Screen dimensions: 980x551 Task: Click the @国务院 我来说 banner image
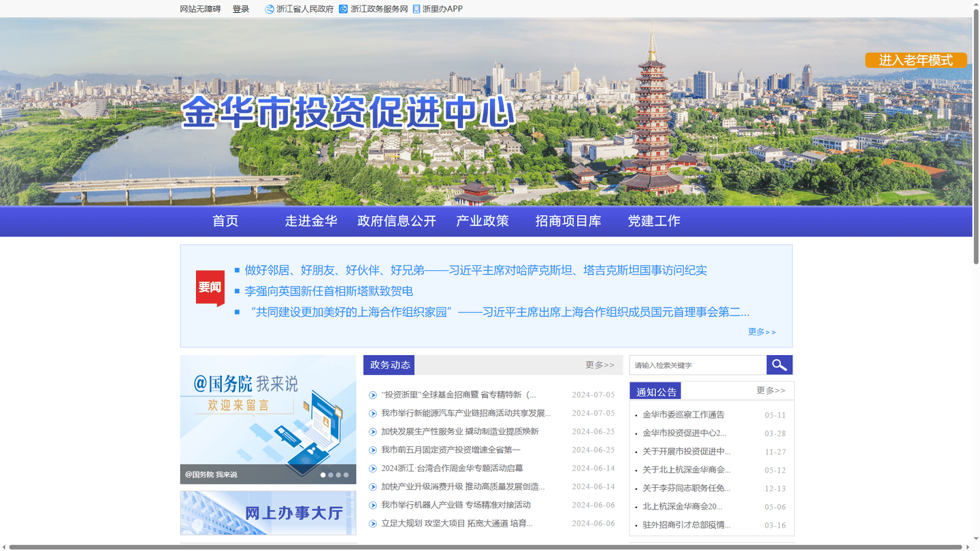[x=268, y=420]
